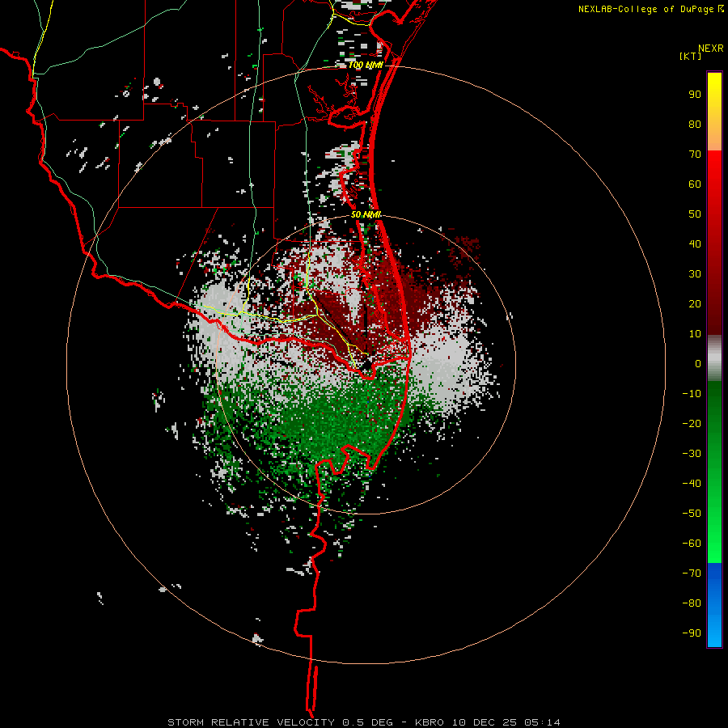Click the 30 value on the color scale
The height and width of the screenshot is (728, 728).
point(695,274)
